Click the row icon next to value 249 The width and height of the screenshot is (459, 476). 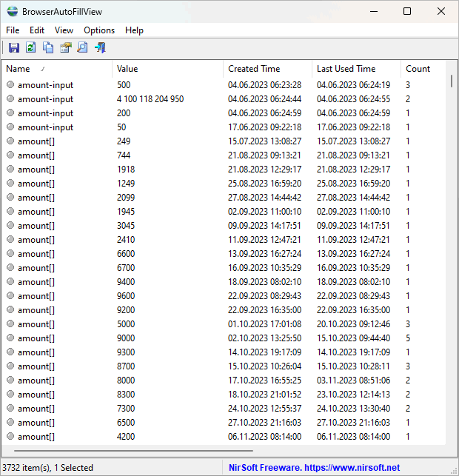10,141
